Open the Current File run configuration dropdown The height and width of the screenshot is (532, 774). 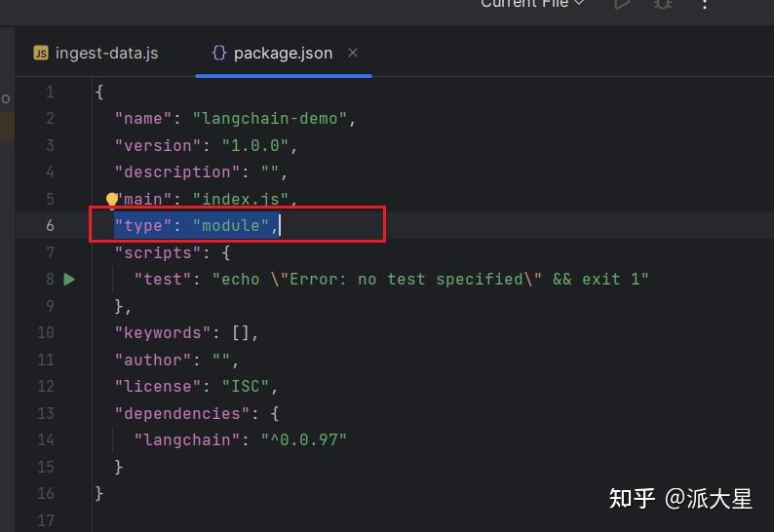[x=532, y=4]
